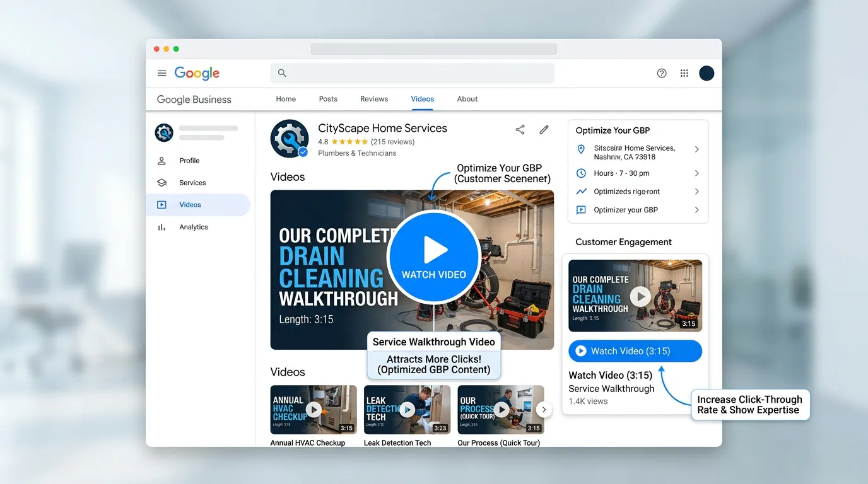Click the Profile person icon in sidebar
The height and width of the screenshot is (484, 868).
pos(161,161)
